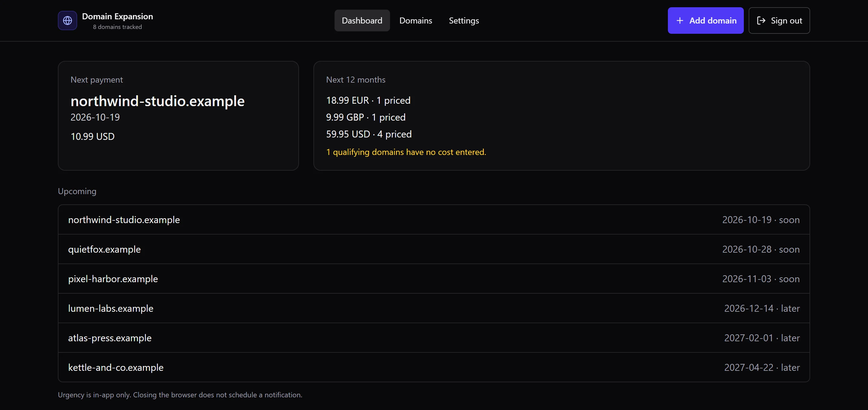
Task: Open northwind-studio.example in the Upcoming list
Action: (x=434, y=219)
